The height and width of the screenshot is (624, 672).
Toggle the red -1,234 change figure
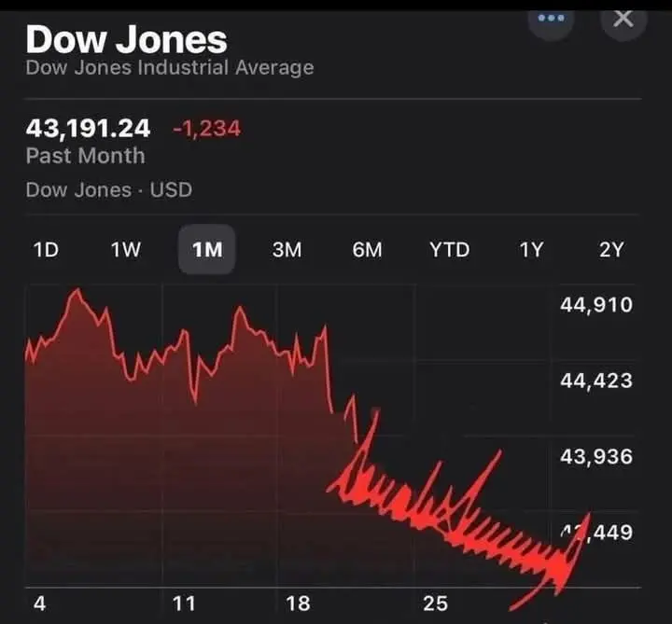pyautogui.click(x=206, y=129)
